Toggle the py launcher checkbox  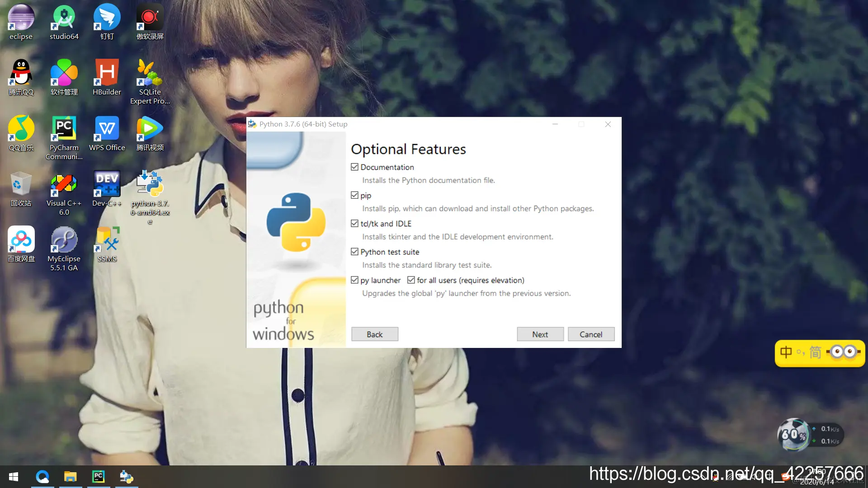coord(354,280)
